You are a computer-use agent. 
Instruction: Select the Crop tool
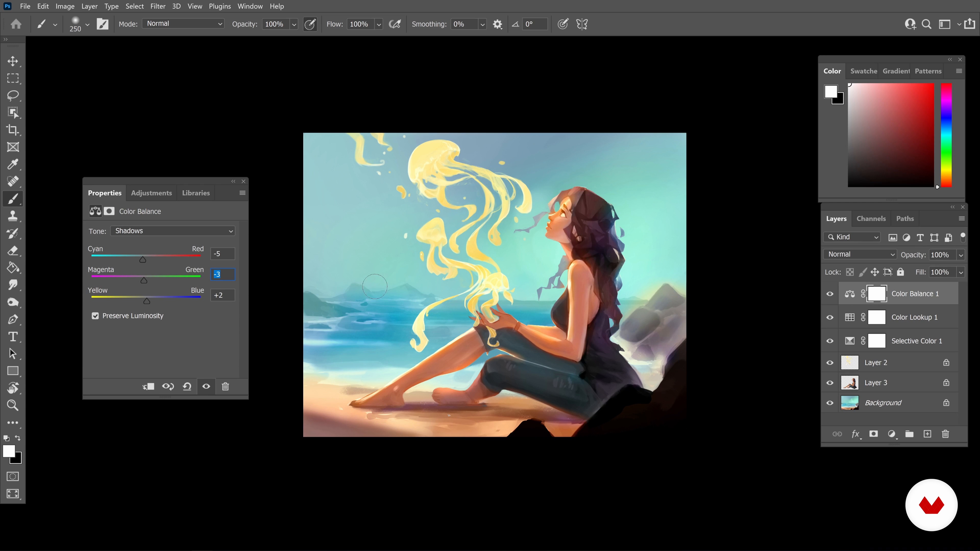pos(13,130)
